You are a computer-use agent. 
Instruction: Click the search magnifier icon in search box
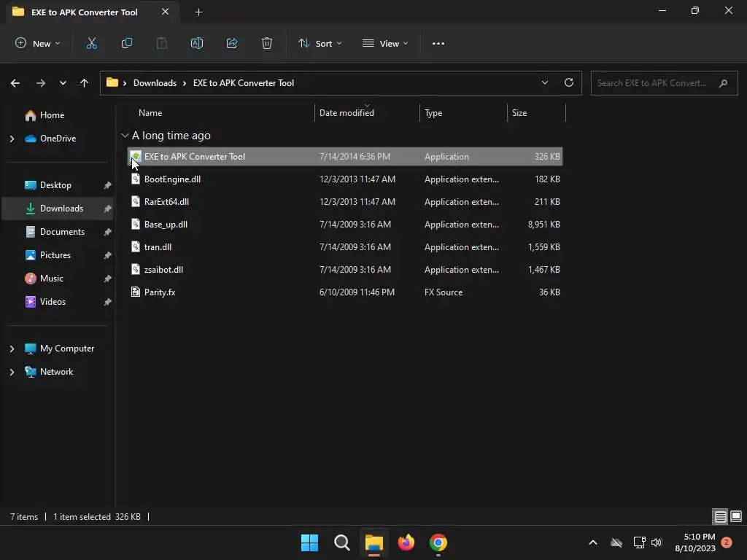(x=723, y=83)
